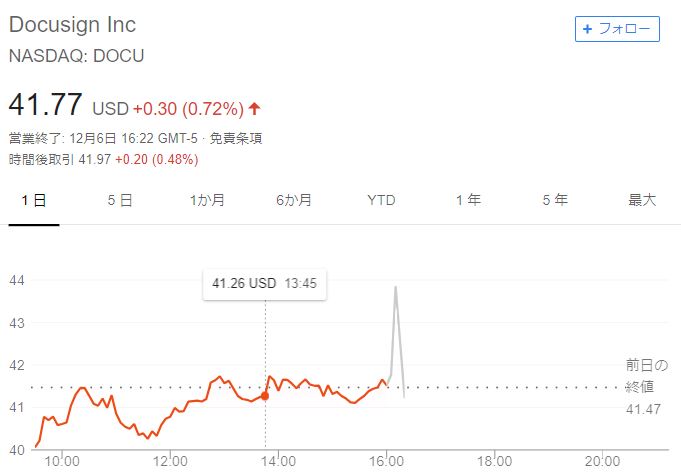Click the 前日の終値 label

[x=646, y=375]
